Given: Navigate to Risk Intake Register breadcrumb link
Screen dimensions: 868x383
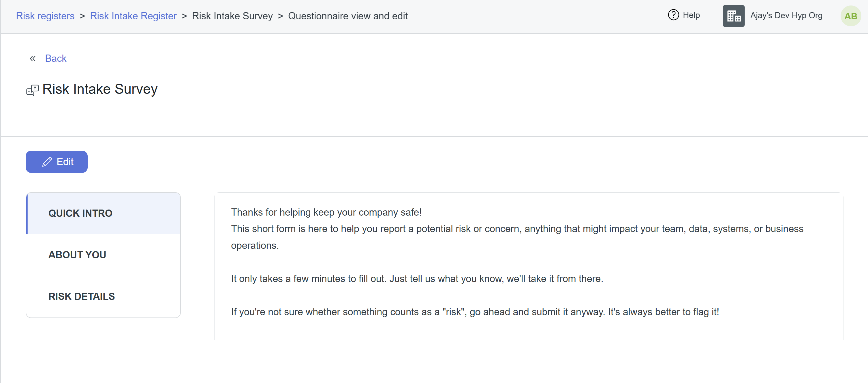Looking at the screenshot, I should (x=133, y=16).
